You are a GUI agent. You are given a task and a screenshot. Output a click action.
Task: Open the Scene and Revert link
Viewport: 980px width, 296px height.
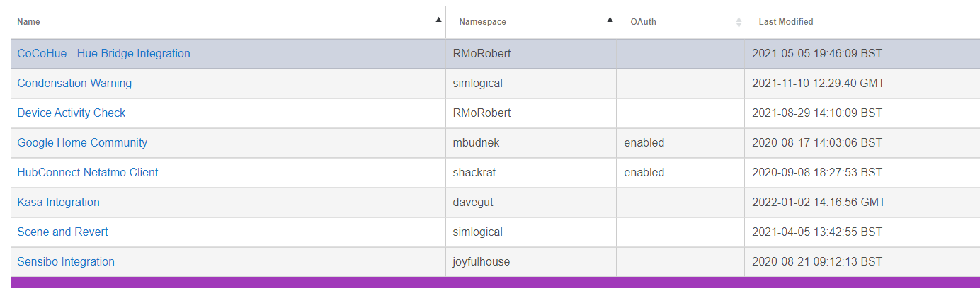[x=62, y=232]
